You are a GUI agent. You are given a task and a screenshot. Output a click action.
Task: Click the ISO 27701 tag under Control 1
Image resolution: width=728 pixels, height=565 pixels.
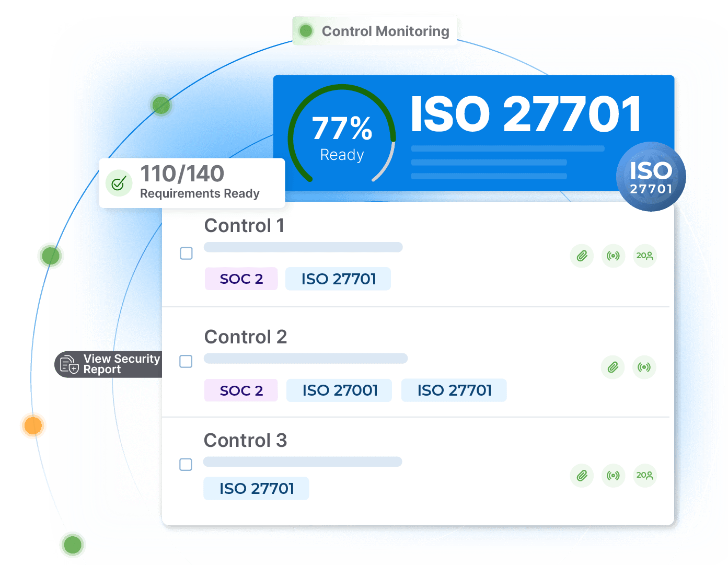tap(338, 279)
